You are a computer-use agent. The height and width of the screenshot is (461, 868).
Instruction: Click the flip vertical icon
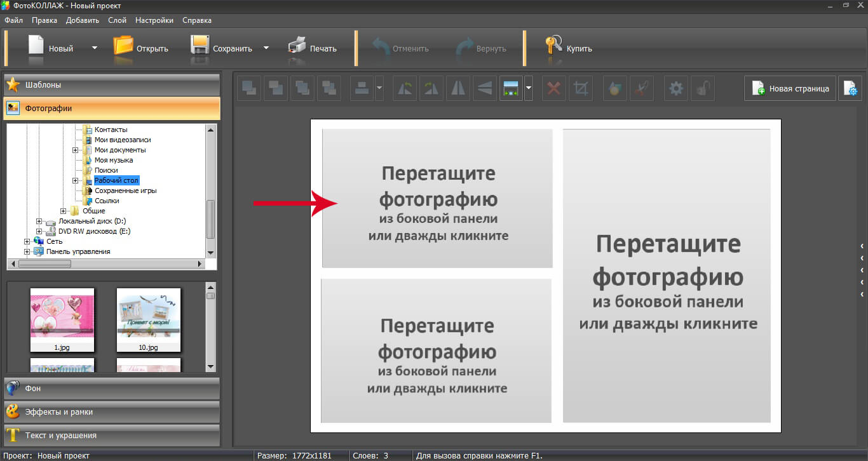[x=484, y=88]
